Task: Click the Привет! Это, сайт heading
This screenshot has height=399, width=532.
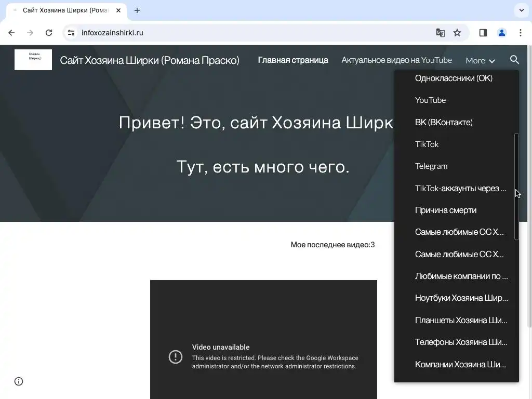Action: coord(256,123)
